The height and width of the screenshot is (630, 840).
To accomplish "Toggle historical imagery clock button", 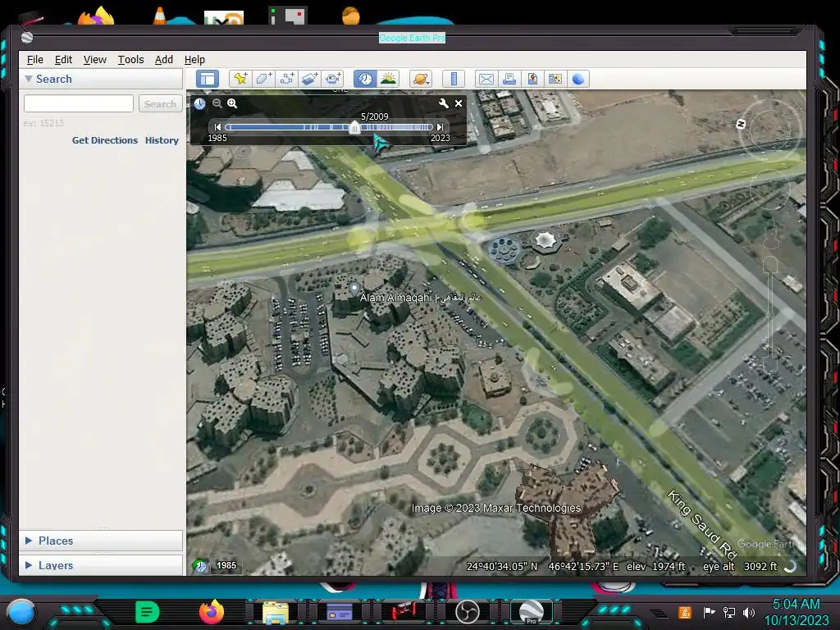I will [x=365, y=79].
